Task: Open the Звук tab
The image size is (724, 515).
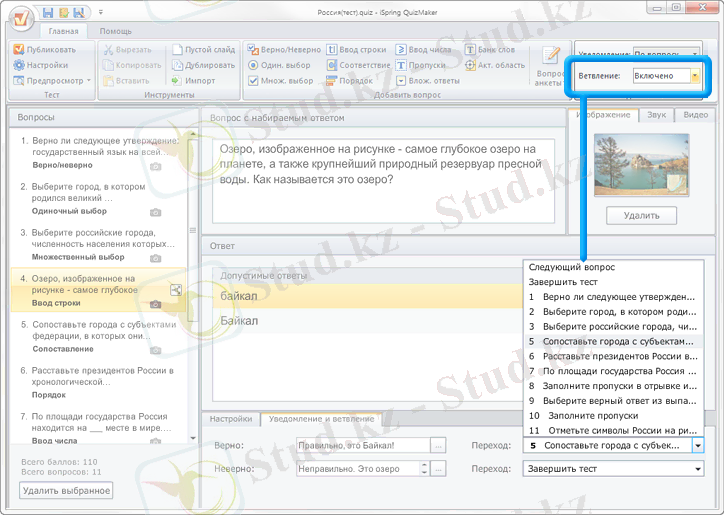Action: (x=656, y=115)
